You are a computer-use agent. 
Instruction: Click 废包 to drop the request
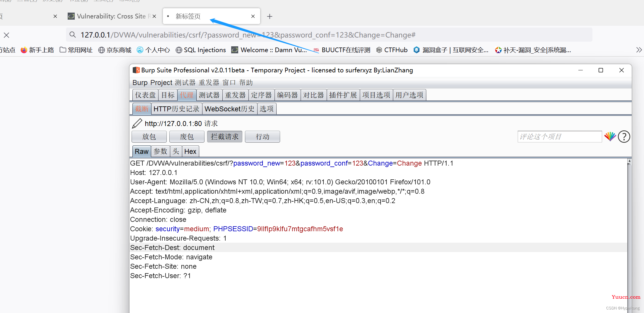pyautogui.click(x=187, y=137)
